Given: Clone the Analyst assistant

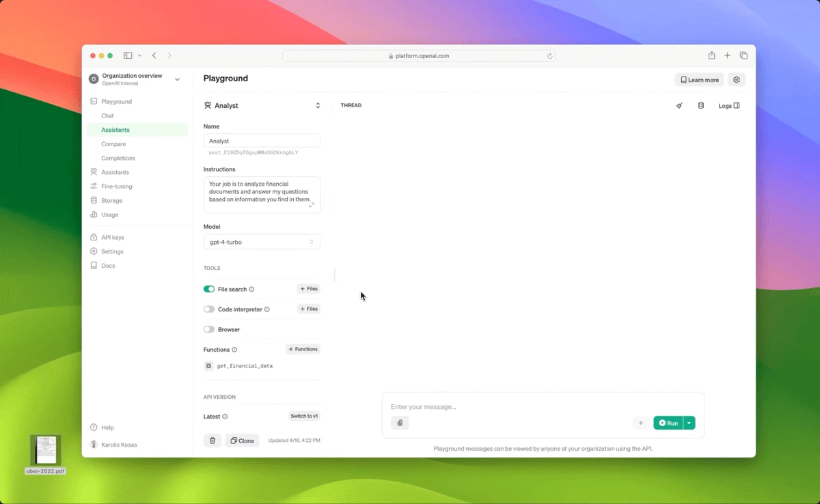Looking at the screenshot, I should tap(243, 440).
